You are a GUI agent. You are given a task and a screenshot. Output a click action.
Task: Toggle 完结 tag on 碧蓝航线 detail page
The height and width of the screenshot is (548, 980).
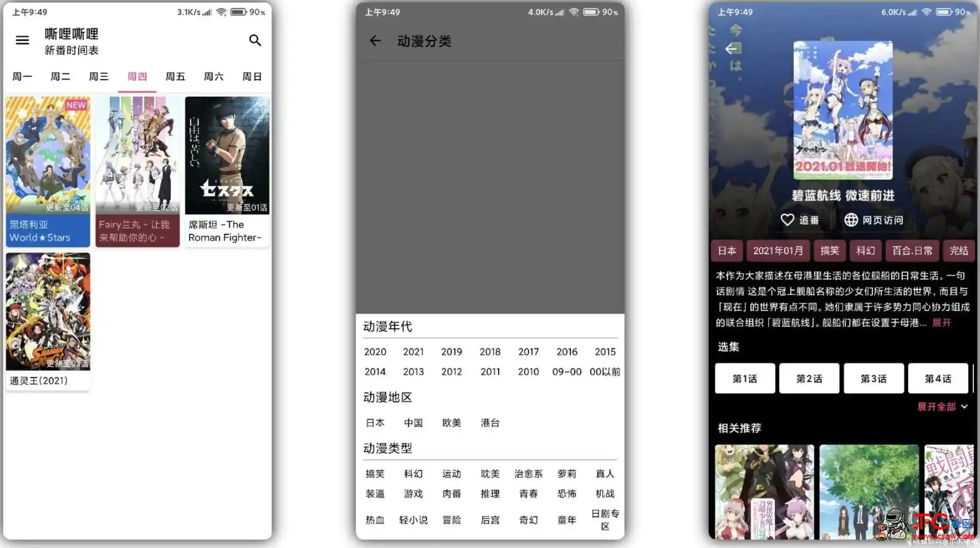click(x=959, y=250)
